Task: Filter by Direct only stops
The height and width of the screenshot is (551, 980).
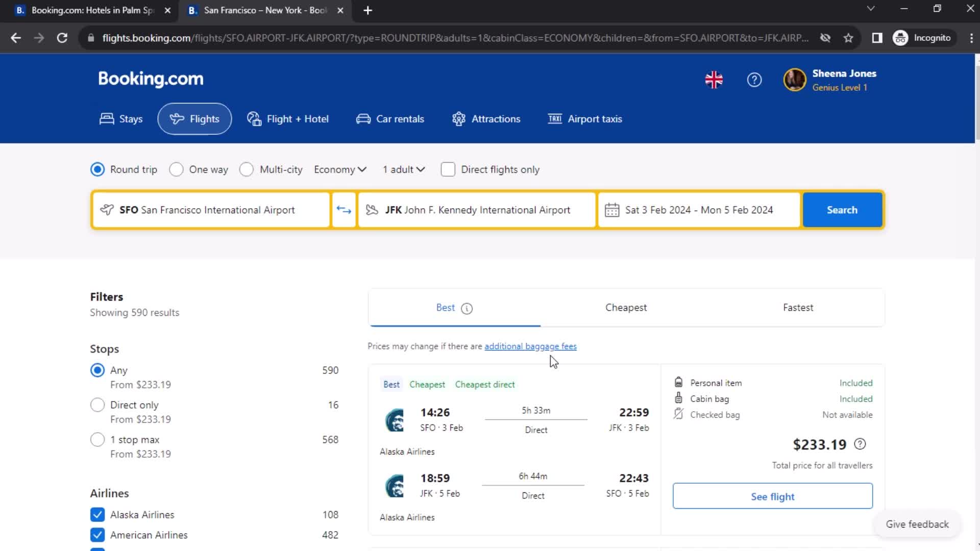Action: tap(97, 405)
